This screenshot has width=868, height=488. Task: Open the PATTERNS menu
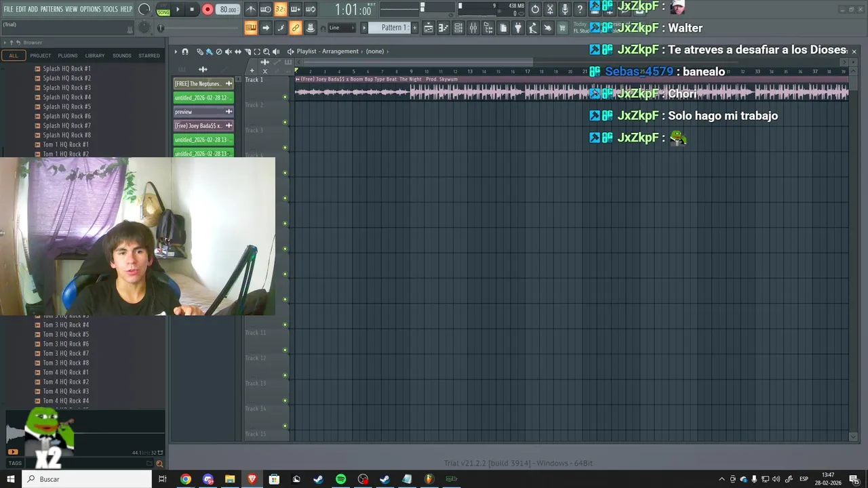point(52,9)
